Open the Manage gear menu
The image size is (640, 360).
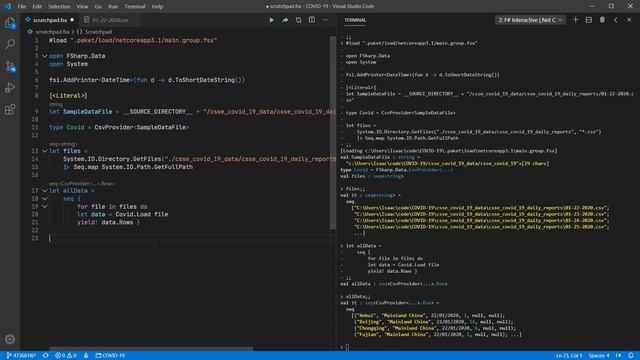point(10,339)
